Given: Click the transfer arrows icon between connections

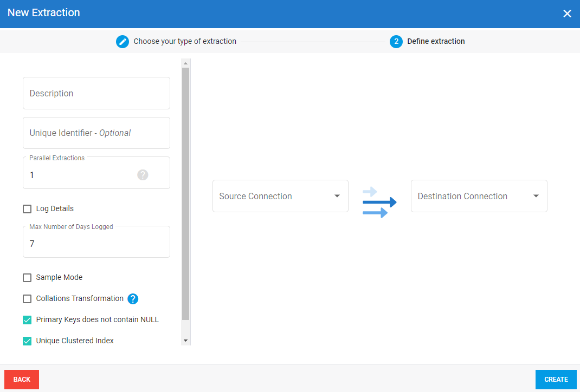Looking at the screenshot, I should pos(379,202).
